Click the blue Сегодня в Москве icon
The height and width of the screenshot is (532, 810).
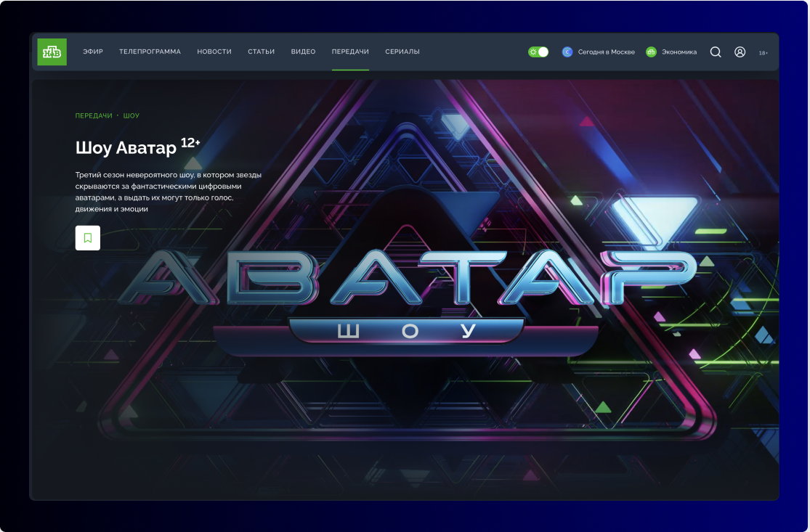pos(567,52)
